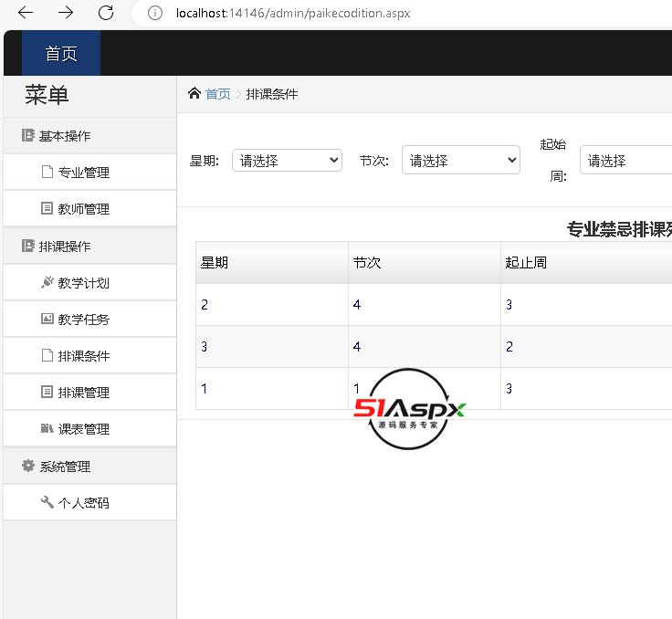
Task: Click the 系统管理 gear icon
Action: [28, 466]
